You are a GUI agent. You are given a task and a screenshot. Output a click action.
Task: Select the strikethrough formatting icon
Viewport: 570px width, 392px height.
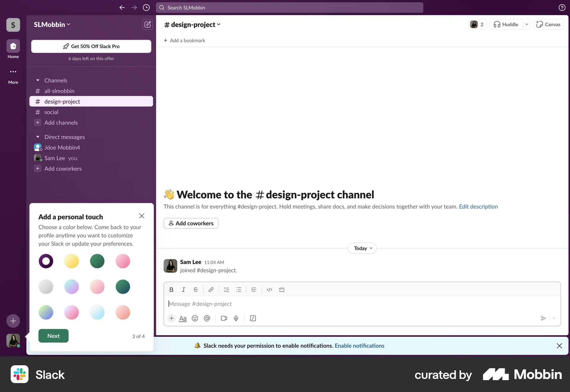[196, 290]
